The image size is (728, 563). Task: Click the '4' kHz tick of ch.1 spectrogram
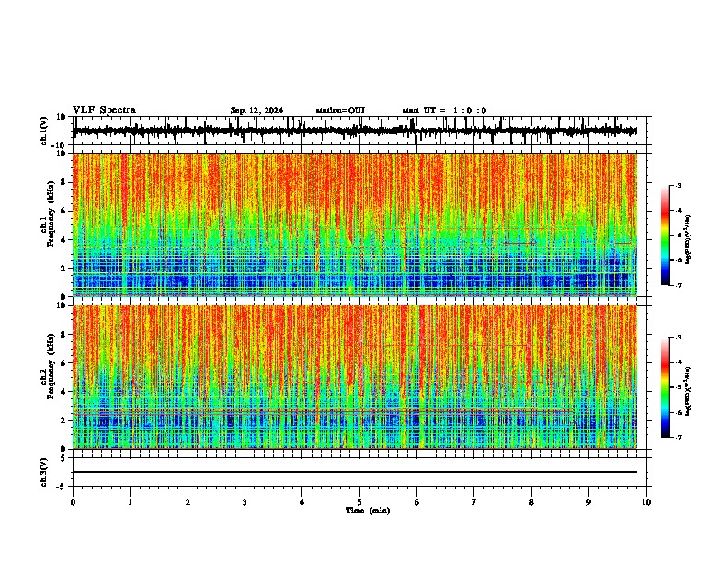(x=64, y=240)
